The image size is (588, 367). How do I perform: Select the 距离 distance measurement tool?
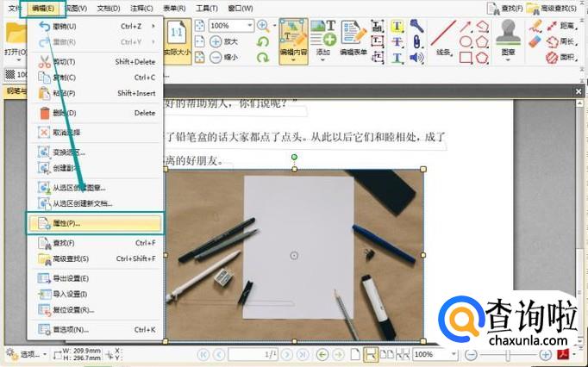point(561,26)
